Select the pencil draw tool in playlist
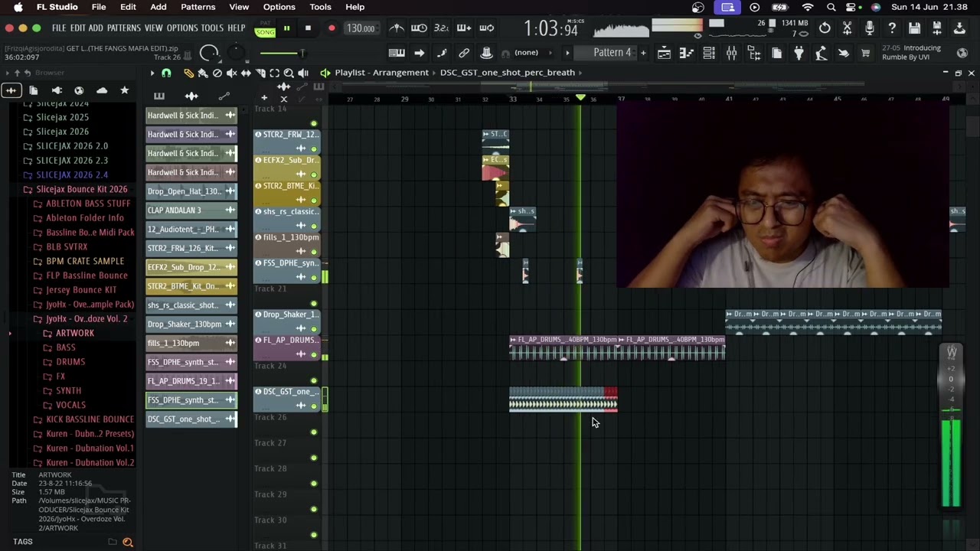 click(188, 73)
